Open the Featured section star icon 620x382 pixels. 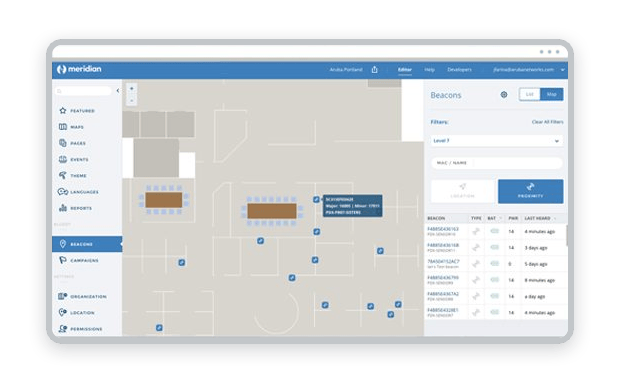click(x=62, y=111)
